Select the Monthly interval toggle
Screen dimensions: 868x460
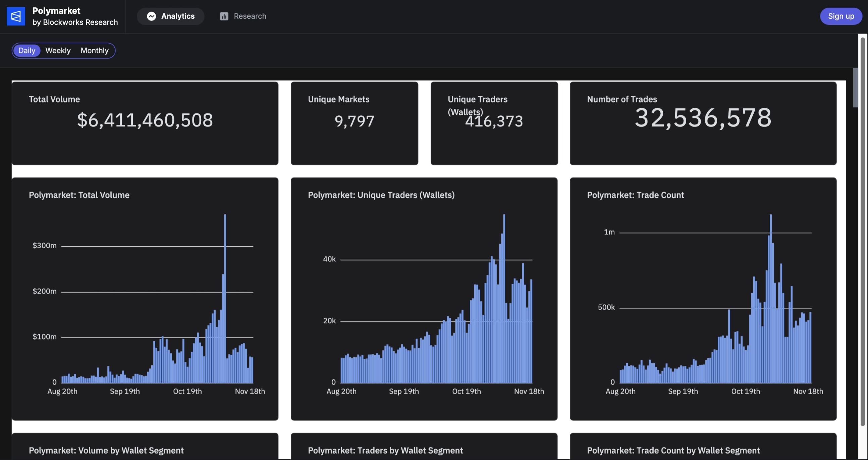pyautogui.click(x=94, y=51)
